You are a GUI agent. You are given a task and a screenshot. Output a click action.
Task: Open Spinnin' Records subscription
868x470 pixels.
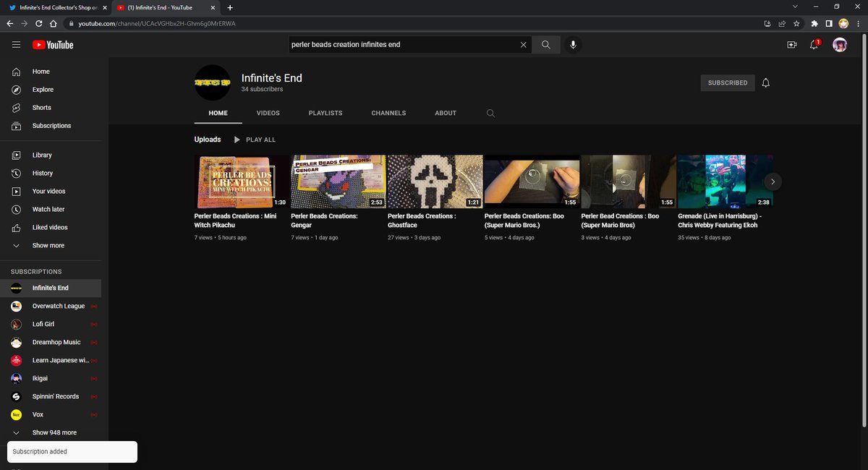51,396
